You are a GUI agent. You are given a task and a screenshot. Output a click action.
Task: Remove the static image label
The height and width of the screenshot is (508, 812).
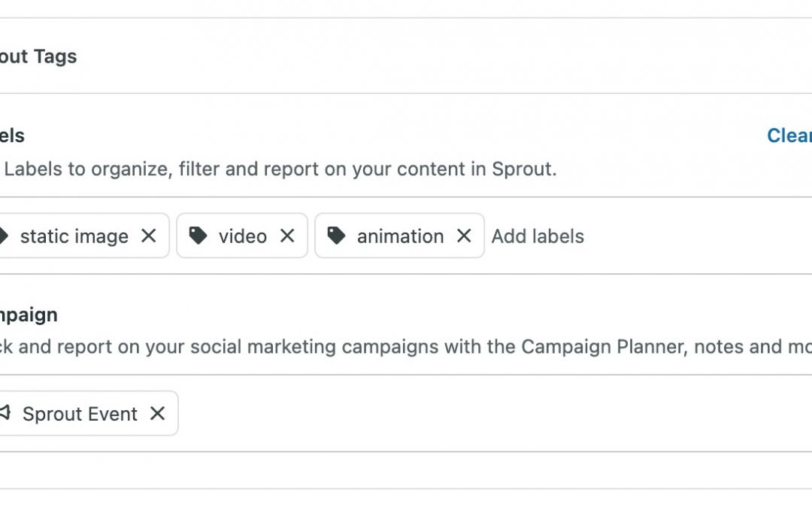coord(149,236)
